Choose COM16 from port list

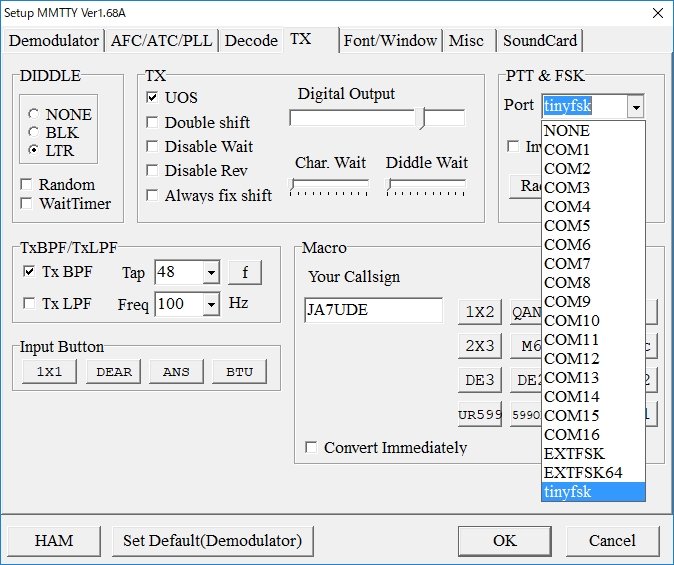coord(593,434)
